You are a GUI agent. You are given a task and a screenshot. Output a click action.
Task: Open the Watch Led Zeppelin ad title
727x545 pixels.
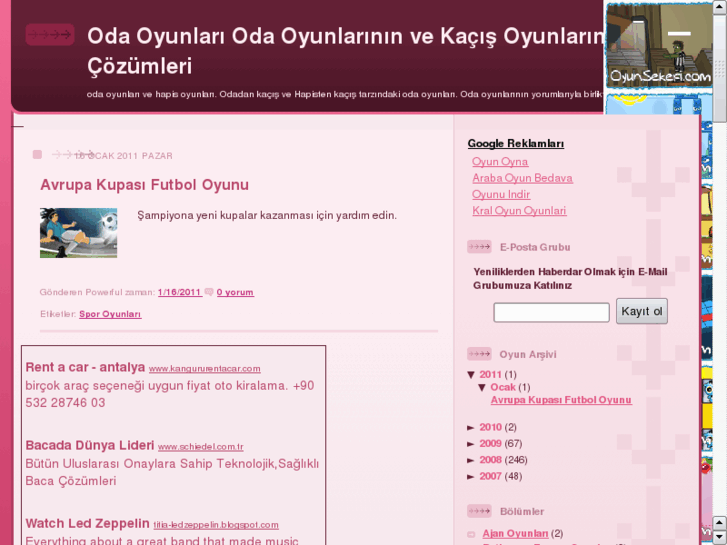click(87, 523)
